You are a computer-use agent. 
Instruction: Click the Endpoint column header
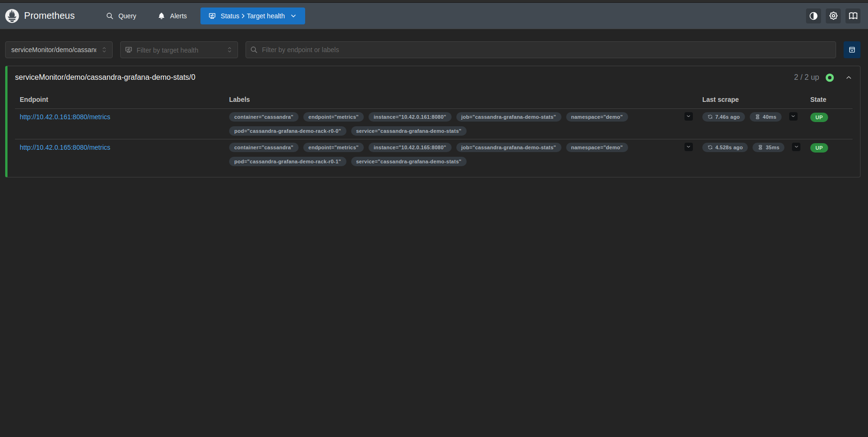(34, 100)
